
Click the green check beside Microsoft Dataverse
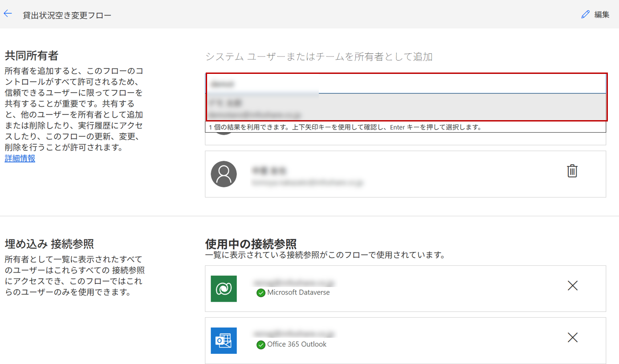coord(261,293)
